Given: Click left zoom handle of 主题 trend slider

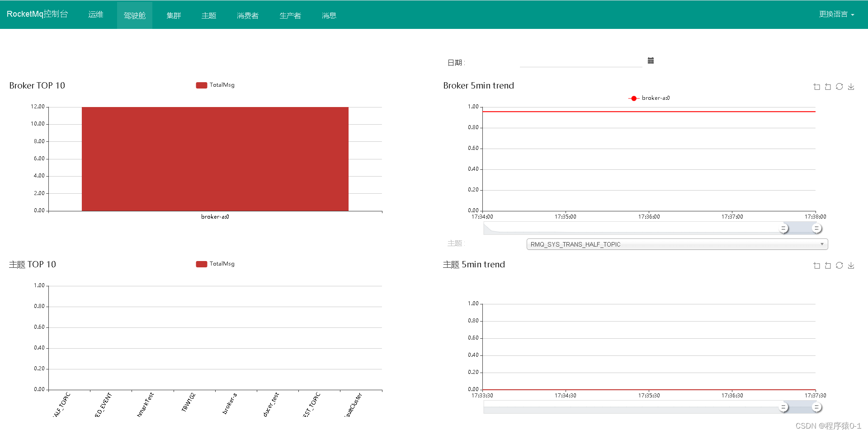Looking at the screenshot, I should click(x=783, y=407).
